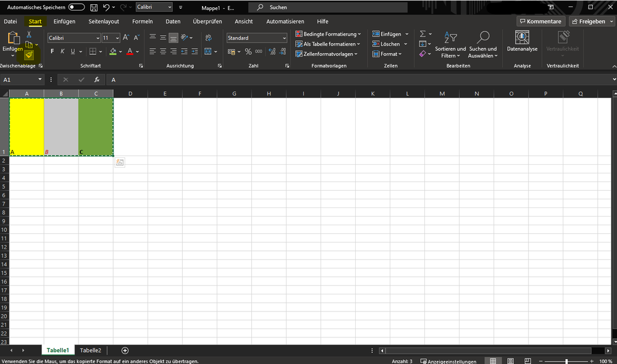The image size is (617, 364).
Task: Switch to Normal view in status bar
Action: pyautogui.click(x=493, y=361)
